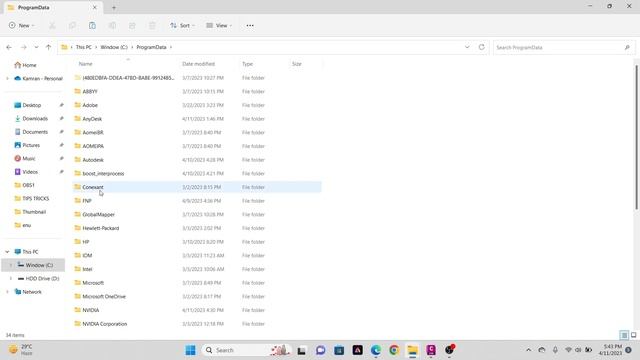The image size is (640, 360).
Task: Click File Explorer taskbar icon
Action: [413, 350]
